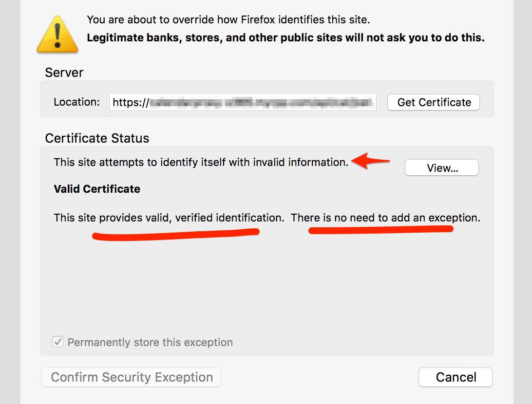The height and width of the screenshot is (404, 532).
Task: Click the override Firefox identification message
Action: [x=228, y=20]
